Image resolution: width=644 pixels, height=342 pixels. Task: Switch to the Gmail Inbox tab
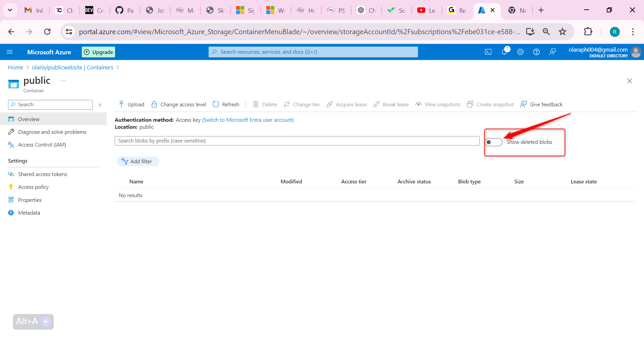(x=34, y=10)
